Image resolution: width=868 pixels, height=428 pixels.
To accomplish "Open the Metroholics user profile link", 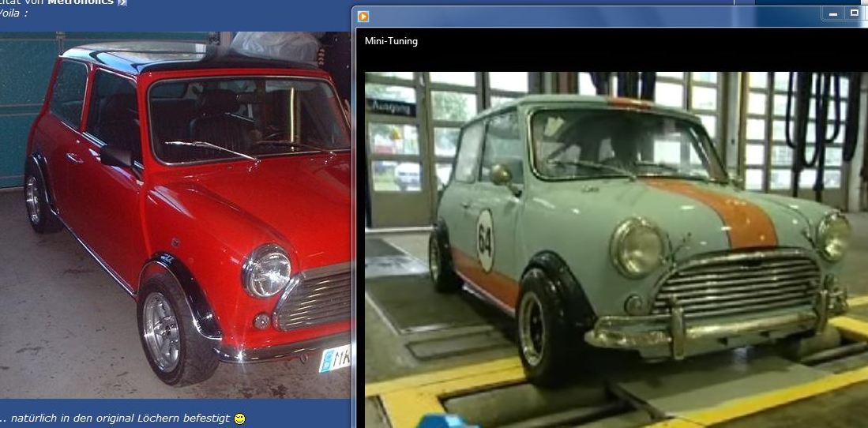I will tap(81, 2).
